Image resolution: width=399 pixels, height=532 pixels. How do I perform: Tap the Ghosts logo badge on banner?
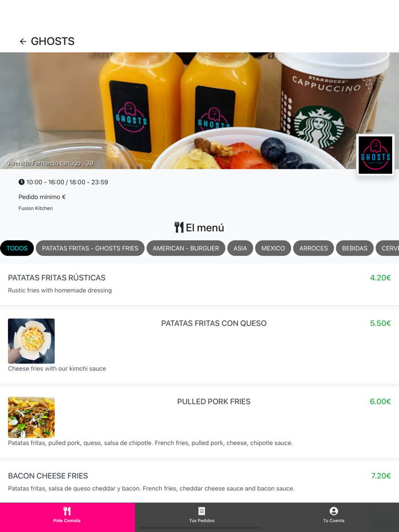coord(375,155)
